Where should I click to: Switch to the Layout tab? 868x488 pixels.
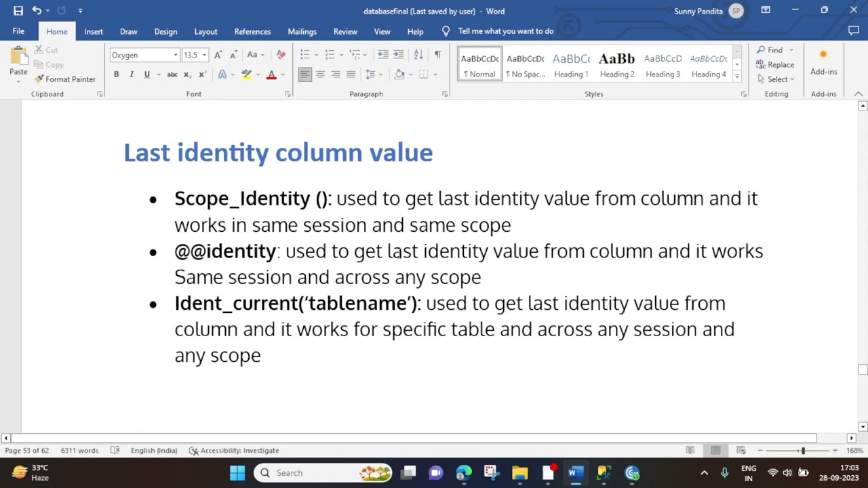click(x=205, y=31)
